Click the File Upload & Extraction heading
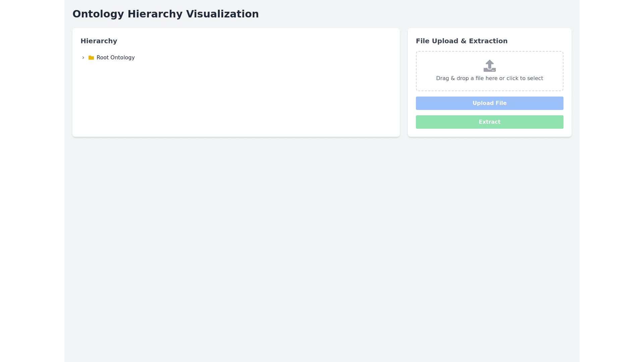The image size is (644, 362). click(x=462, y=41)
